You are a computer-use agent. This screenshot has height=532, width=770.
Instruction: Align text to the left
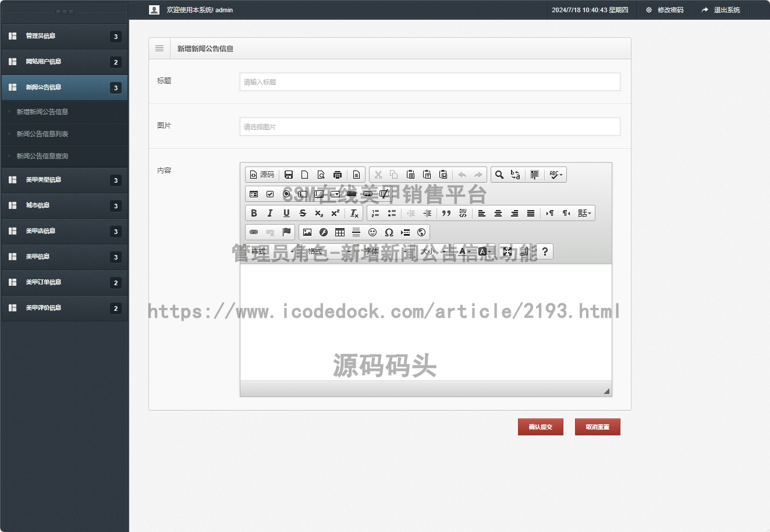[x=482, y=213]
